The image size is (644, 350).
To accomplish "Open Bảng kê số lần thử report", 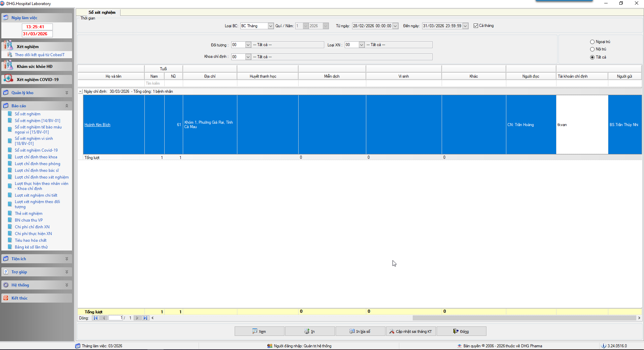I will pos(31,247).
